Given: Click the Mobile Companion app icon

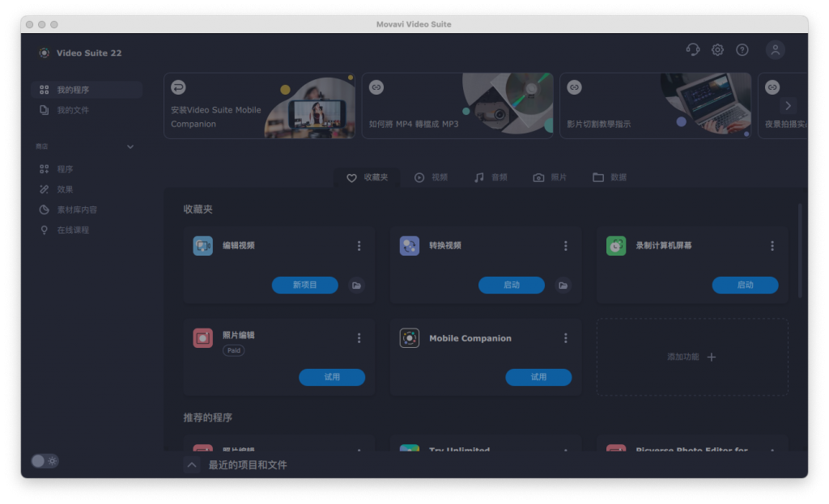Looking at the screenshot, I should [409, 338].
